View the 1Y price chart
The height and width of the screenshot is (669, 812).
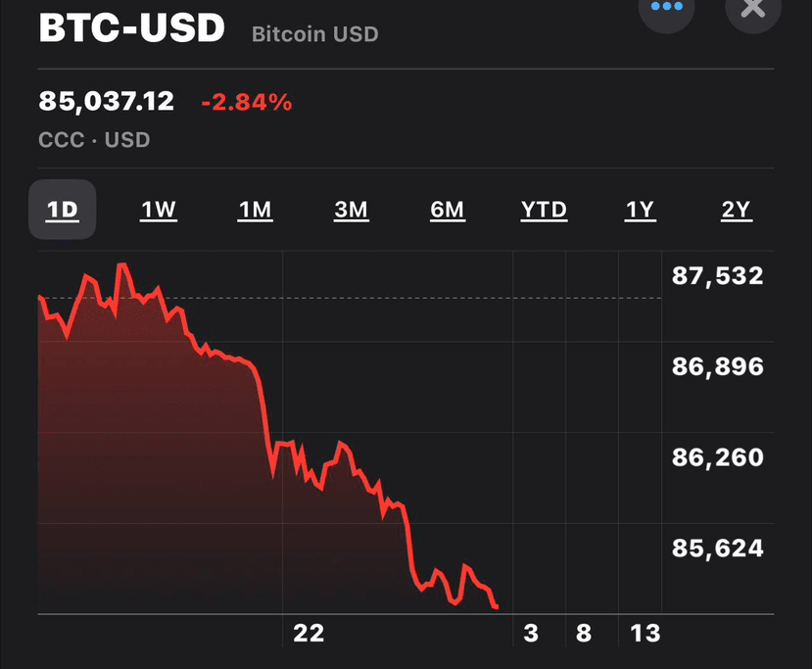[x=640, y=209]
